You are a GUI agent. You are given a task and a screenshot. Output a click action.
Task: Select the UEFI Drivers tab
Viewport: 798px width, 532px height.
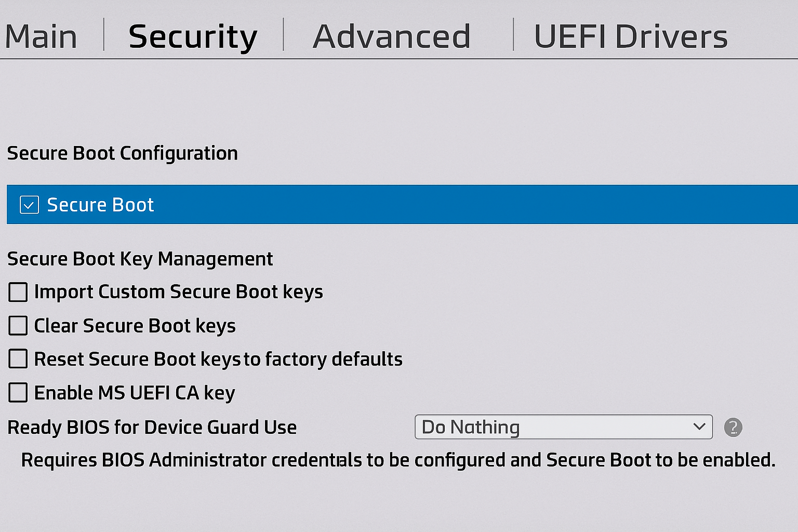(631, 36)
